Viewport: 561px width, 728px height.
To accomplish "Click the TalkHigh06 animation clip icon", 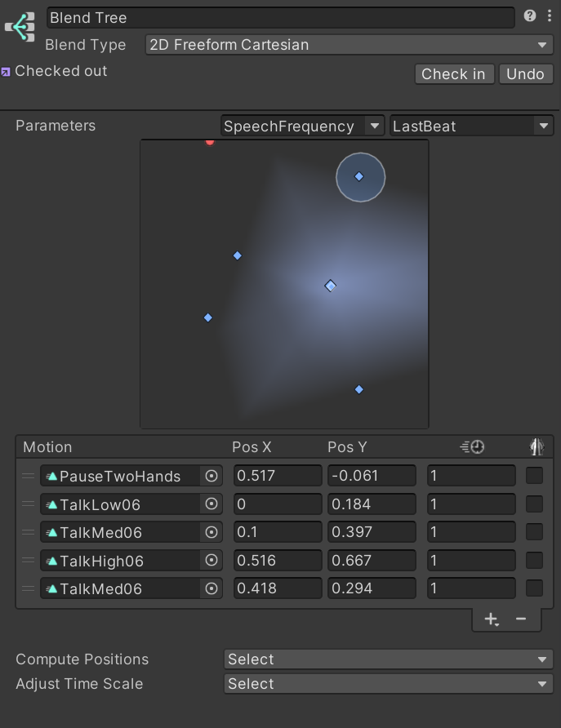I will coord(51,561).
